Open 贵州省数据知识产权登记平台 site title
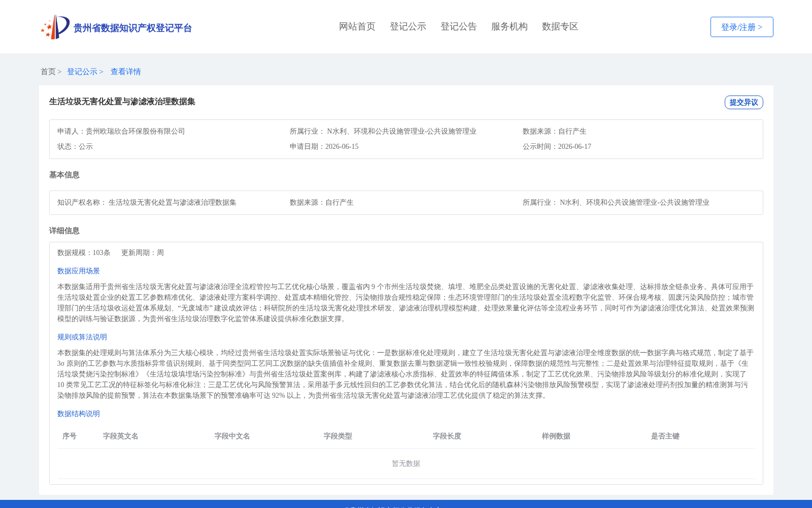 [x=132, y=28]
